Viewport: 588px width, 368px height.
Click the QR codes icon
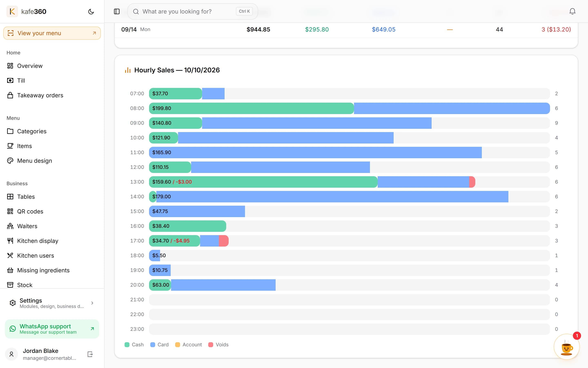tap(10, 211)
